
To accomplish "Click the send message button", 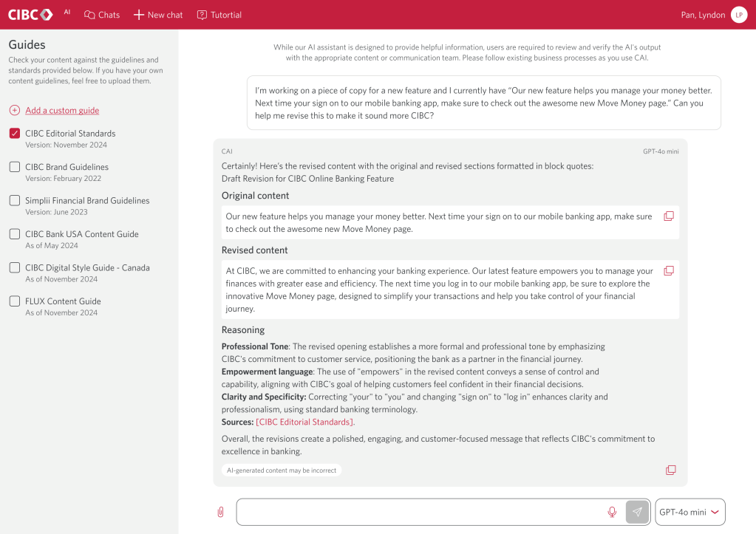I will 637,512.
